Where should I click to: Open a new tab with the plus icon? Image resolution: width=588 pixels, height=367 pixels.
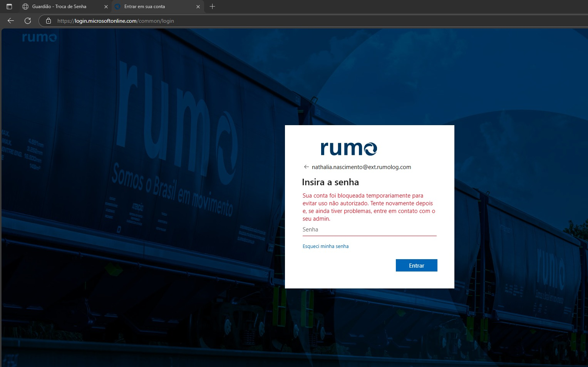(x=212, y=7)
